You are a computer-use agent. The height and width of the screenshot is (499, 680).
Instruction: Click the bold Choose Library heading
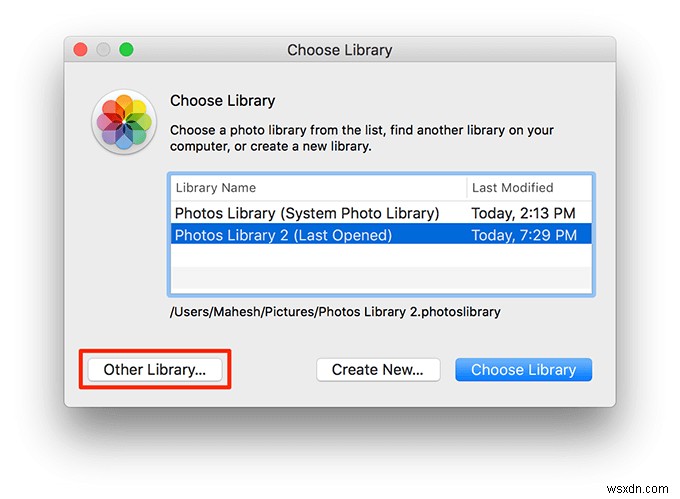222,101
